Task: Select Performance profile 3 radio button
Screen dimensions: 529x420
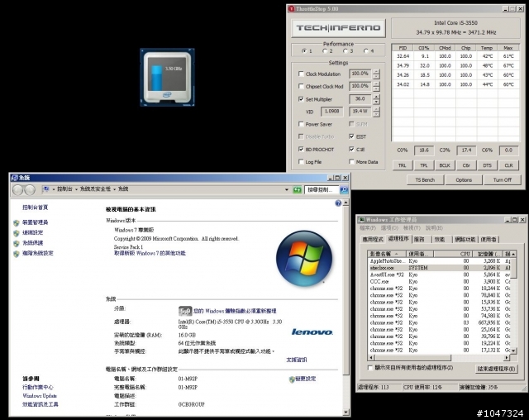Action: click(346, 51)
